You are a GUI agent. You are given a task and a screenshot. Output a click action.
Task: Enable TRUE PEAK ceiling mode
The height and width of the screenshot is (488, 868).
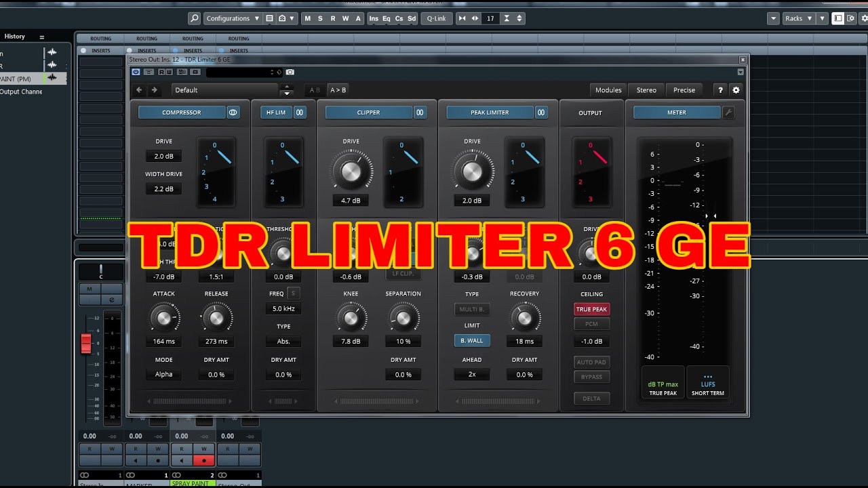click(x=591, y=309)
